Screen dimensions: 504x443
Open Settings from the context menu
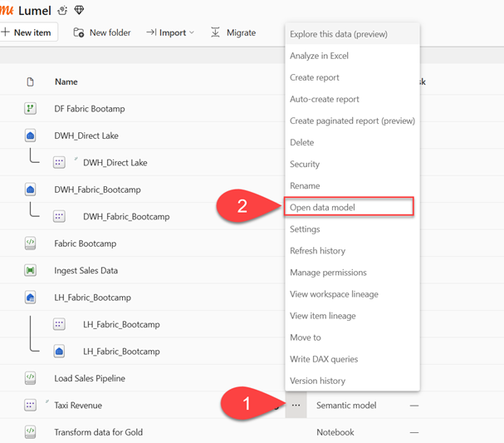pyautogui.click(x=352, y=229)
